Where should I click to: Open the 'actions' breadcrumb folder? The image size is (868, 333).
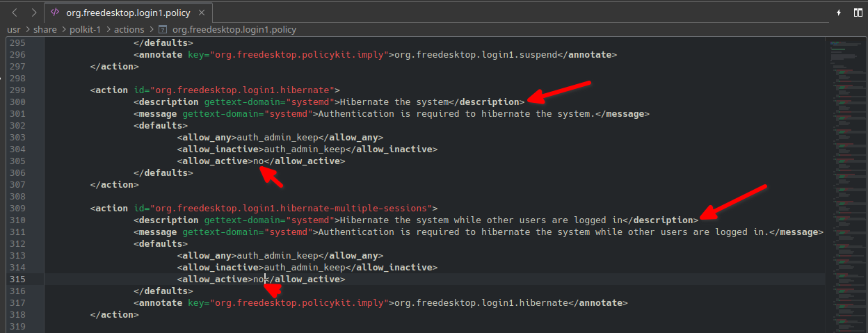coord(129,29)
